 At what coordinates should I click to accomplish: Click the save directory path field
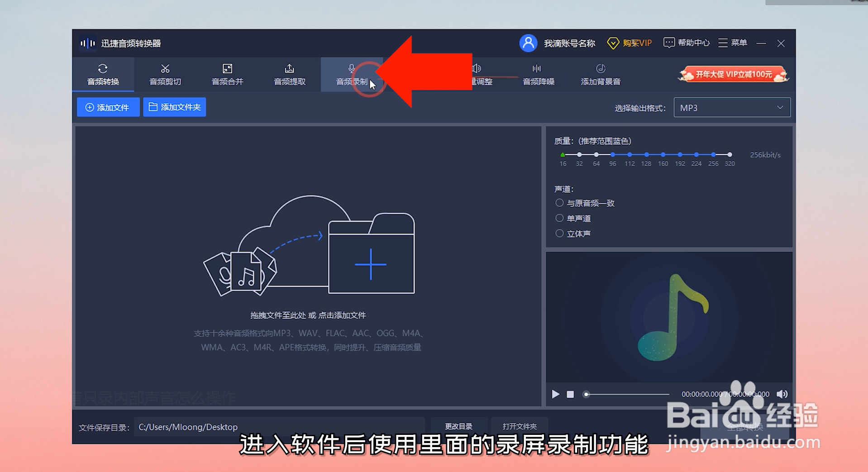pyautogui.click(x=279, y=427)
